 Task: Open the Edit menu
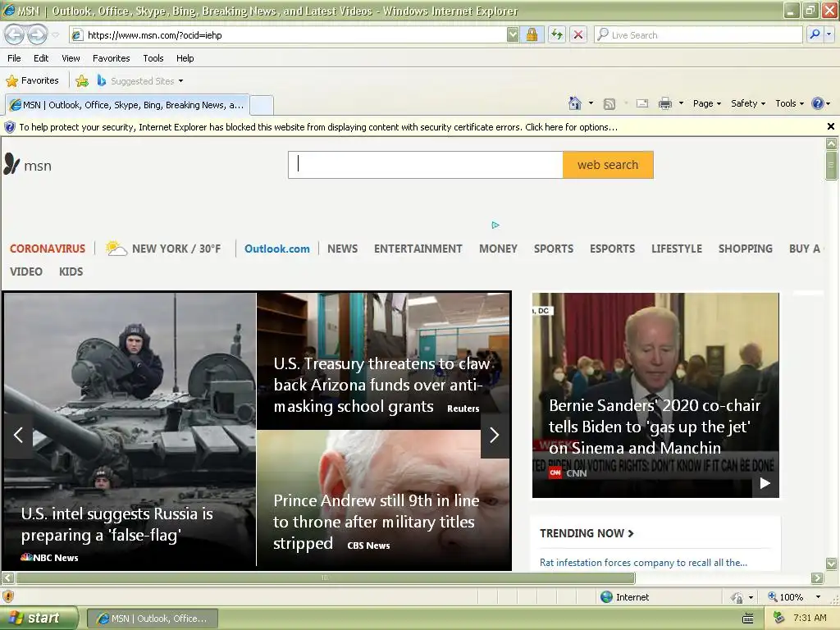pyautogui.click(x=41, y=58)
